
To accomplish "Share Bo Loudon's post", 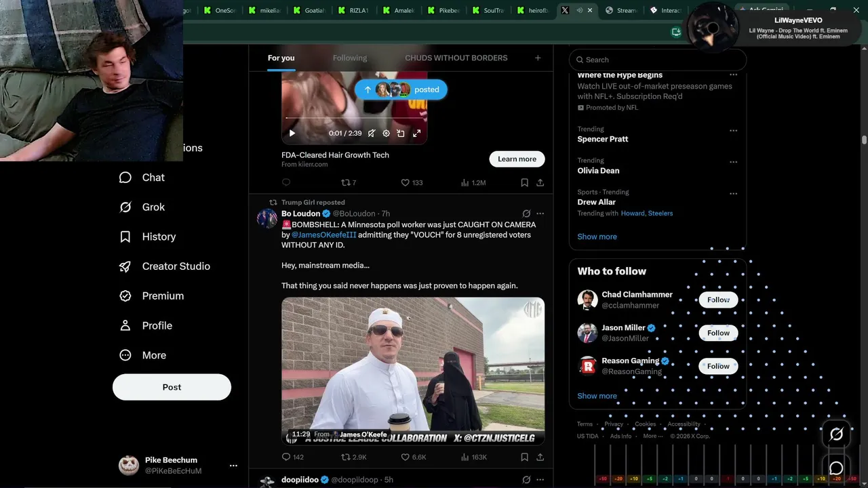I will 540,457.
